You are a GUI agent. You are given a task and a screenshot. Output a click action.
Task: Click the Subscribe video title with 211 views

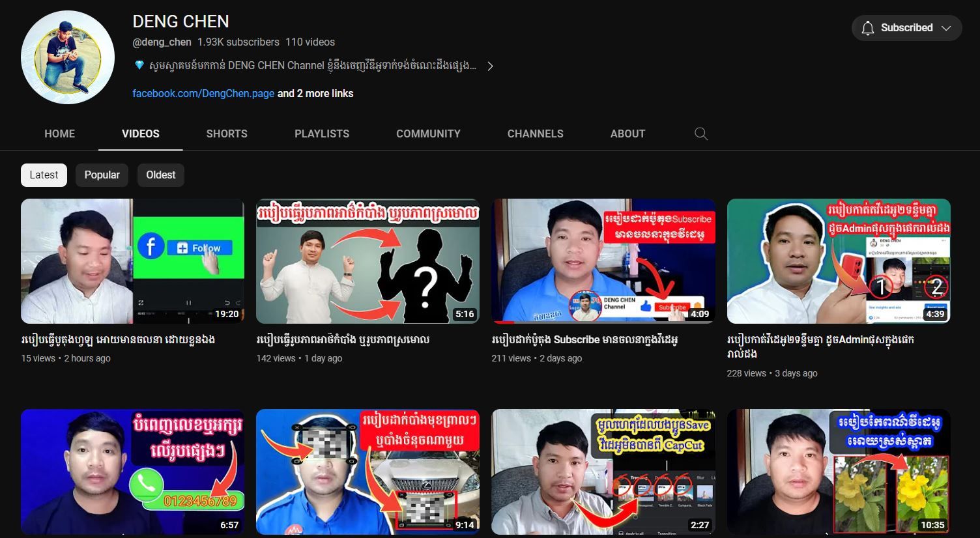click(584, 339)
